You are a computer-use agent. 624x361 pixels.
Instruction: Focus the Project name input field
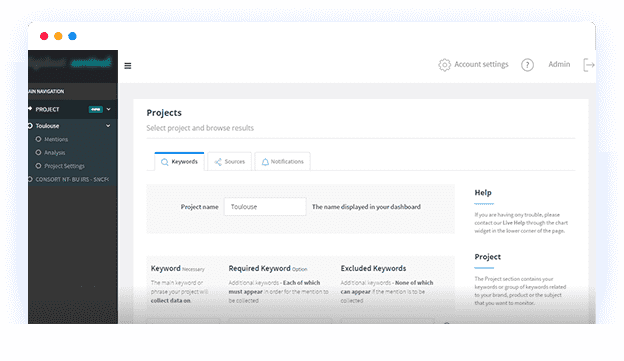265,207
